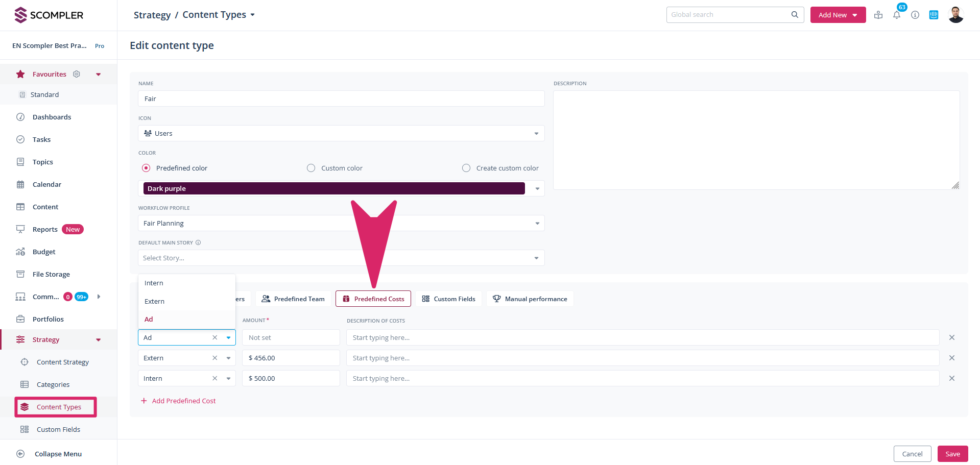Image resolution: width=980 pixels, height=465 pixels.
Task: Open the notifications bell icon
Action: click(896, 15)
